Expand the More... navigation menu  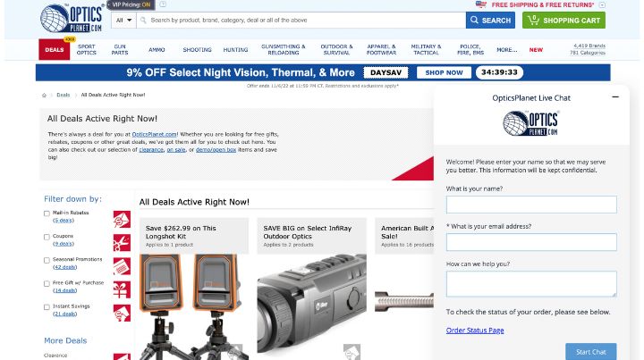tap(507, 50)
